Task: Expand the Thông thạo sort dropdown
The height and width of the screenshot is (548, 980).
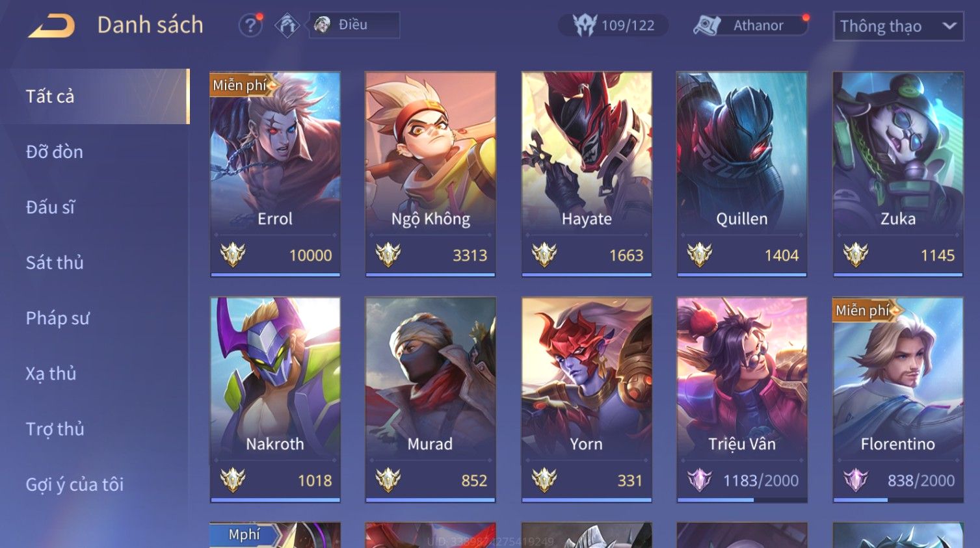Action: tap(898, 26)
